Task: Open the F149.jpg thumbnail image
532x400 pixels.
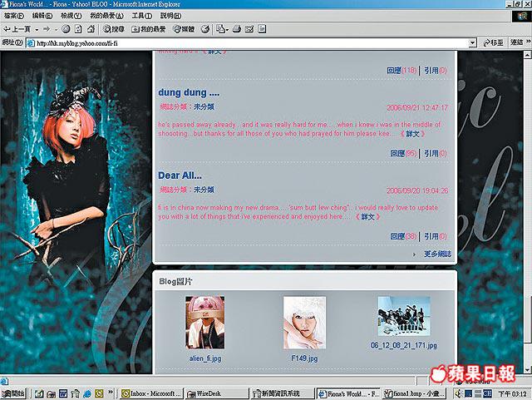Action: point(304,323)
